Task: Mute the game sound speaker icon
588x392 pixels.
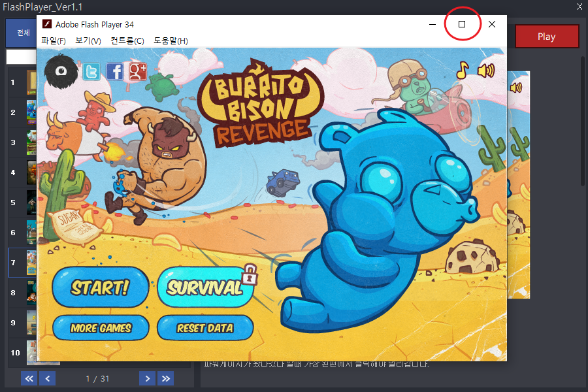Action: pos(486,70)
